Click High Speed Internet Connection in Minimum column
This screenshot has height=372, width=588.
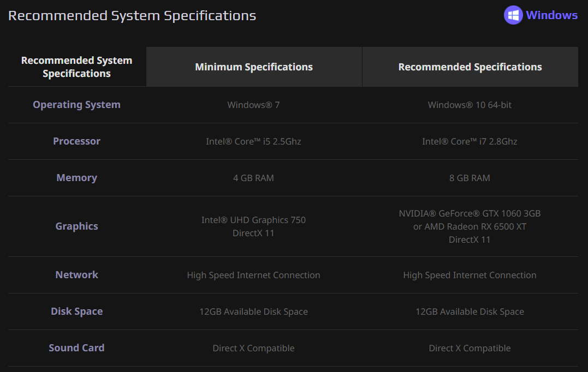253,275
